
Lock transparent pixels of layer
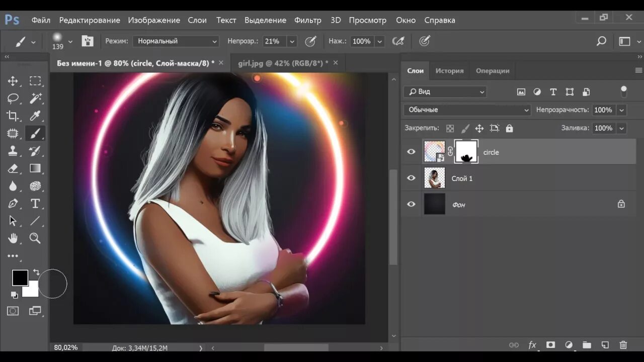pos(450,128)
